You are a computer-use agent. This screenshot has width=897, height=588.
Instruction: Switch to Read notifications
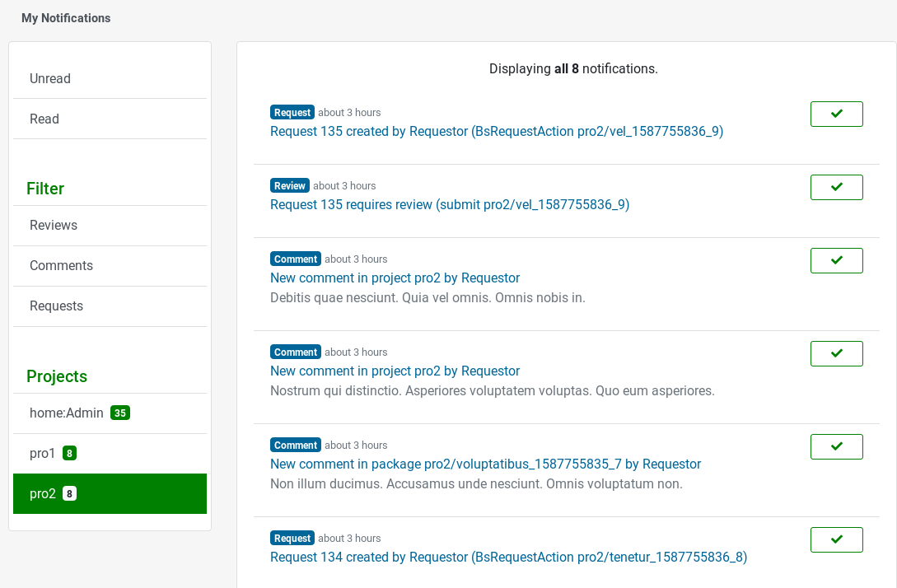44,119
